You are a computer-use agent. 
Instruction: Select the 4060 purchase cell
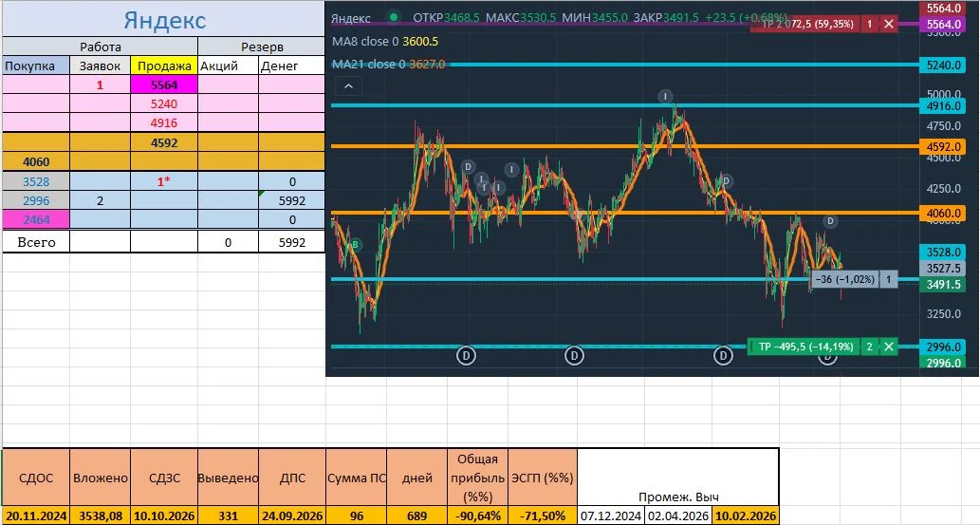[x=36, y=162]
